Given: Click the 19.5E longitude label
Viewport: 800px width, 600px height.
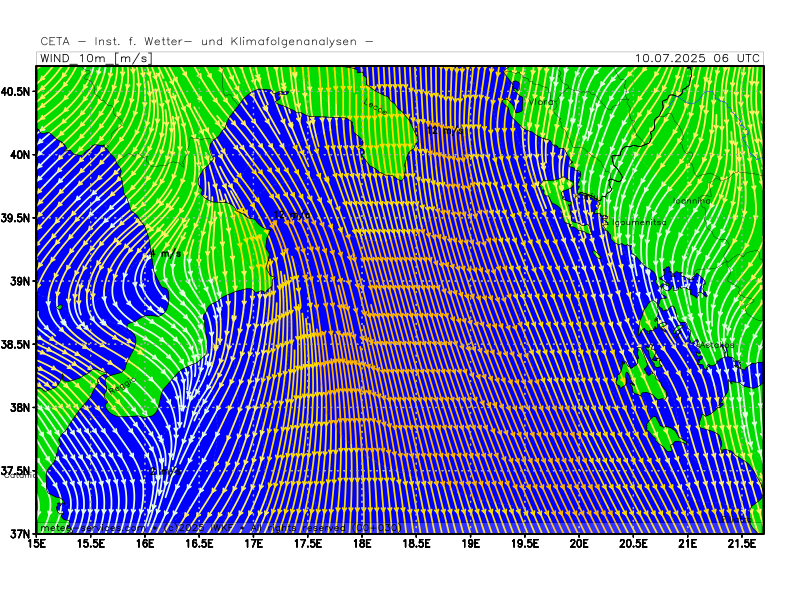Looking at the screenshot, I should (x=525, y=544).
